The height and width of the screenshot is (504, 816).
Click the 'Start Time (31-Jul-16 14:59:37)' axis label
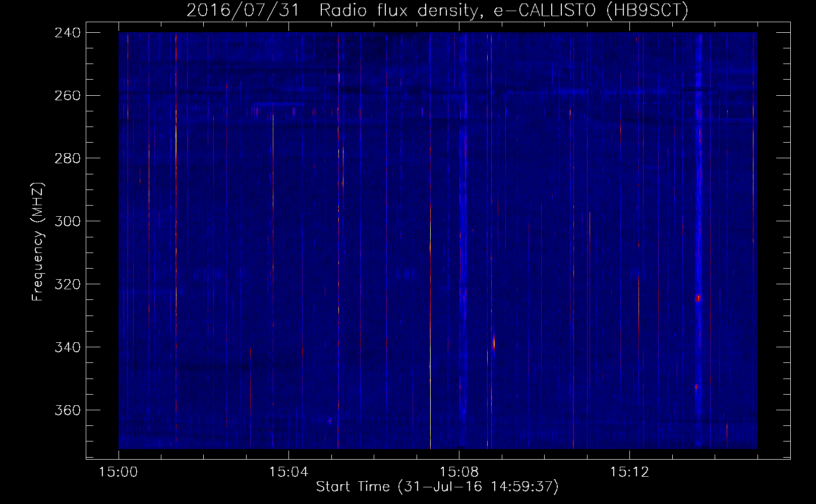tap(437, 487)
